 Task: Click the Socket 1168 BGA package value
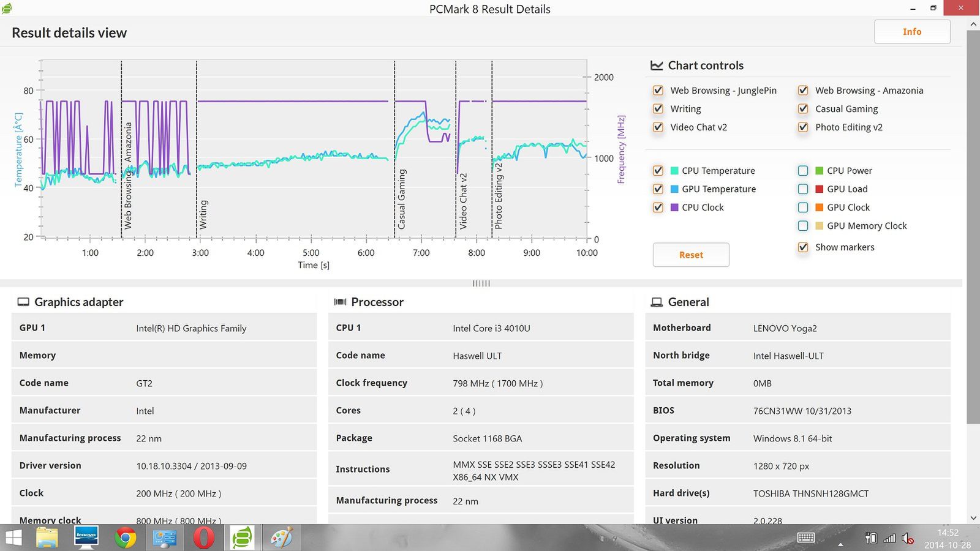[x=488, y=438]
